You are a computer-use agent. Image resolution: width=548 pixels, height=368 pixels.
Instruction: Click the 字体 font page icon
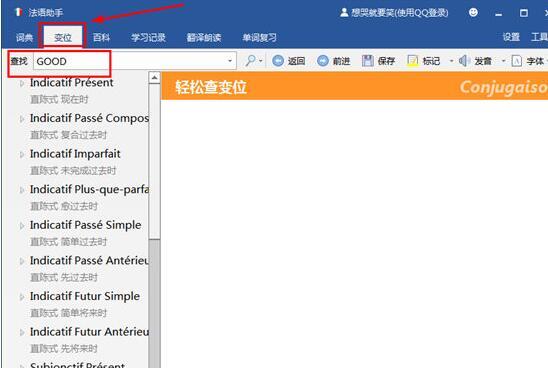517,61
